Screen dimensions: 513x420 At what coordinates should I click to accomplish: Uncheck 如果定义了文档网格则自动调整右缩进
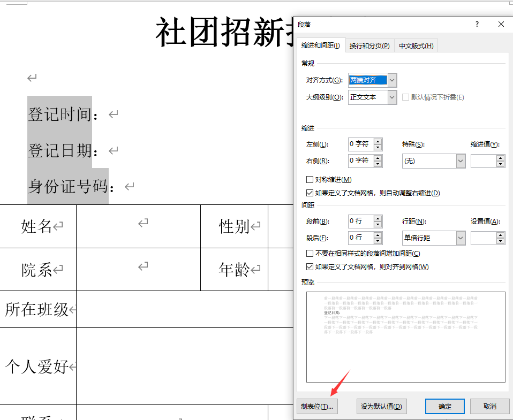(310, 193)
